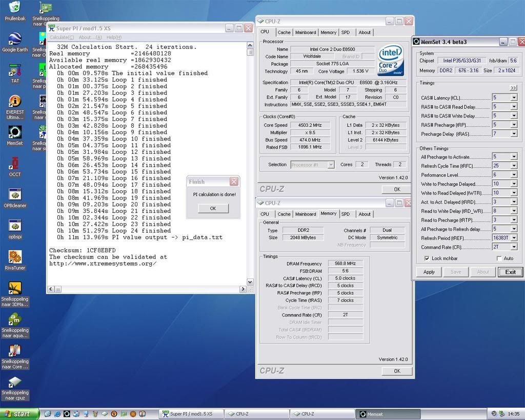This screenshot has width=525, height=420.
Task: Click Exit in MemSet
Action: [510, 272]
